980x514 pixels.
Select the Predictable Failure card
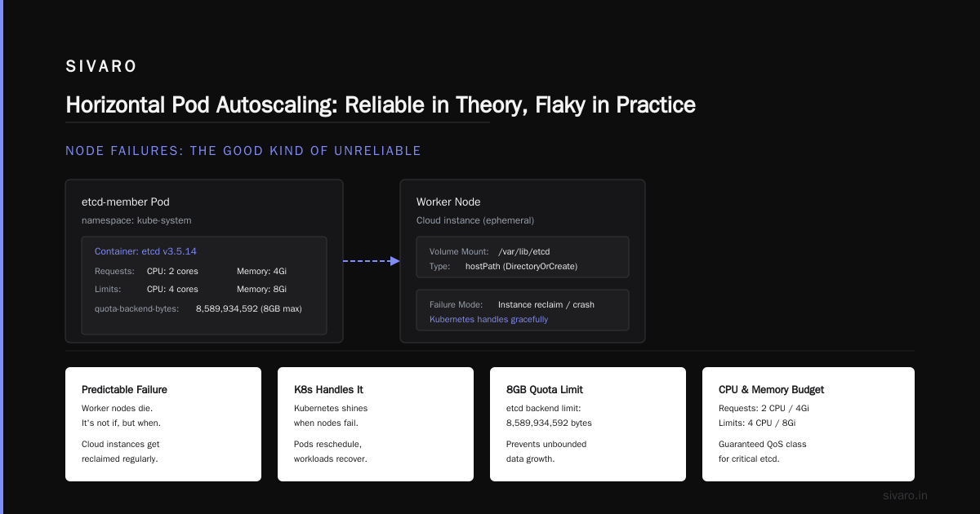coord(163,424)
